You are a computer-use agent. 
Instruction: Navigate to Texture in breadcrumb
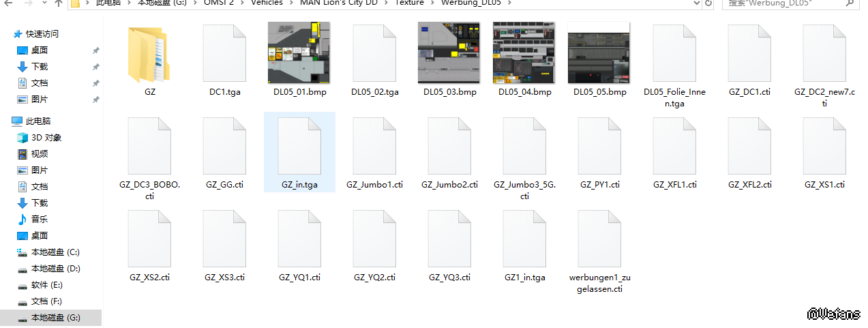(409, 3)
